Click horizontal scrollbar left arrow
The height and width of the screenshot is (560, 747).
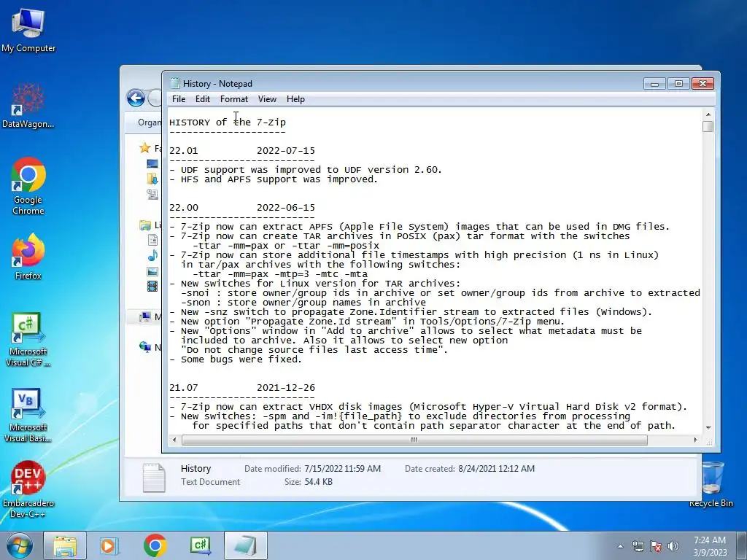pyautogui.click(x=174, y=440)
